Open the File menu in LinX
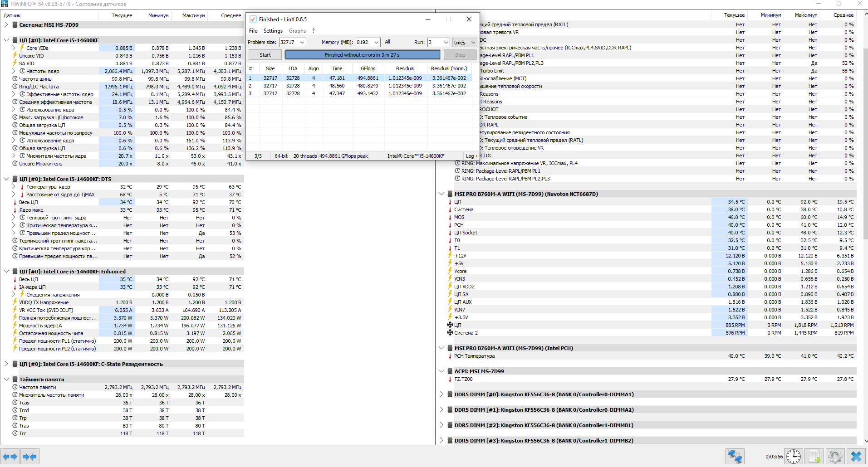Image resolution: width=868 pixels, height=467 pixels. click(253, 31)
